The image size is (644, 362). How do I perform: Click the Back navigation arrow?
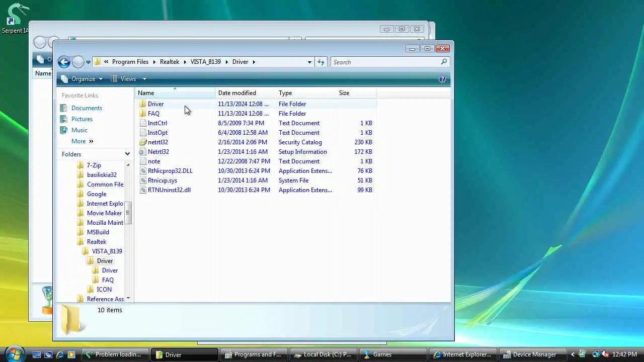64,62
